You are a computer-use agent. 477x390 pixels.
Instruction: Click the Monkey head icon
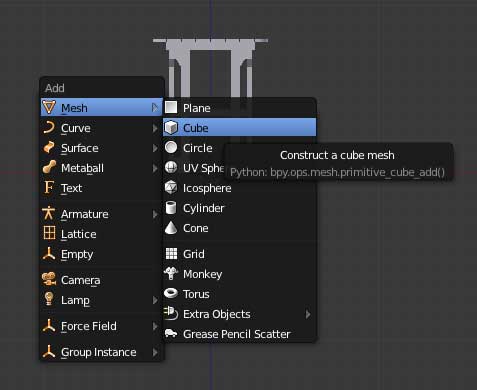coord(171,273)
